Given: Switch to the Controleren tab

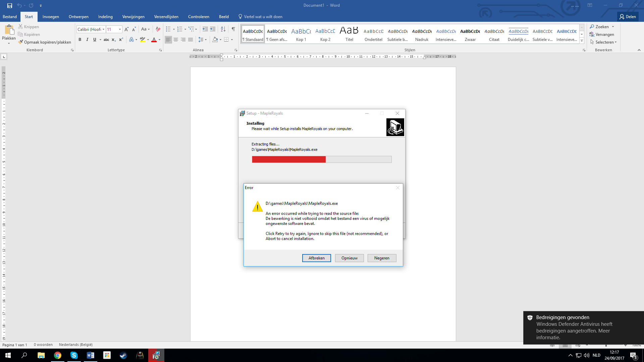Looking at the screenshot, I should 199,17.
